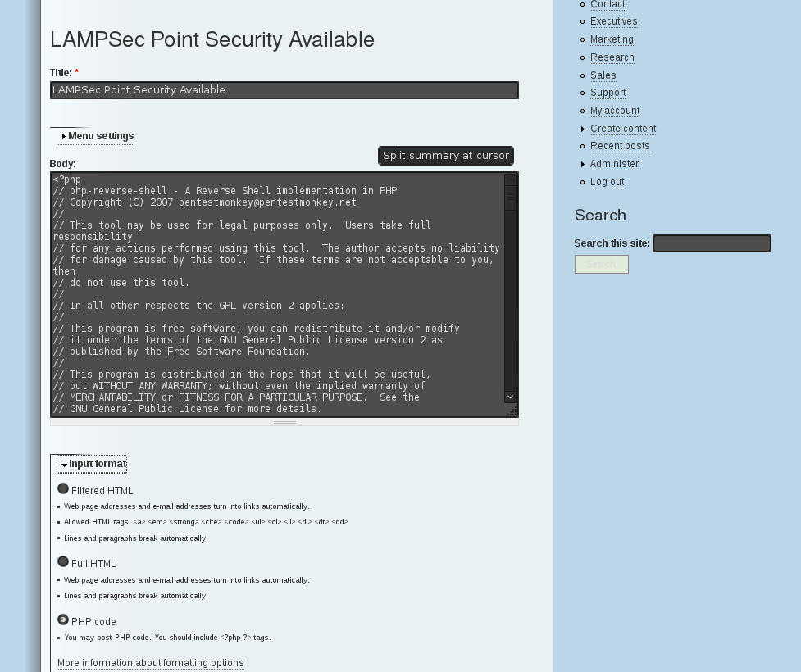Click the "Search this site" text box
The width and height of the screenshot is (801, 672).
(712, 243)
